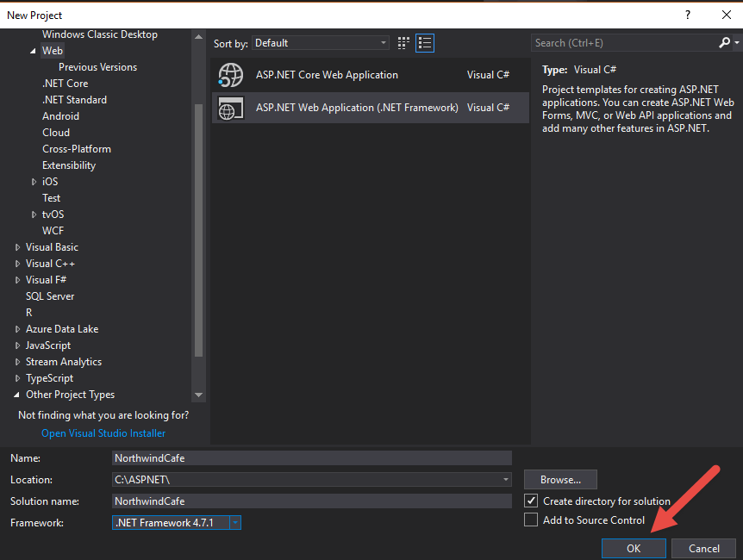Click the Search (Ctrl+E) box
The image size is (743, 560).
coord(624,43)
